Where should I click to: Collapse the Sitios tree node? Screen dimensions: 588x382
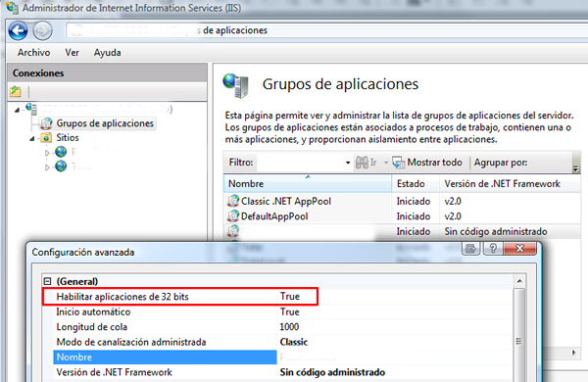coord(32,139)
